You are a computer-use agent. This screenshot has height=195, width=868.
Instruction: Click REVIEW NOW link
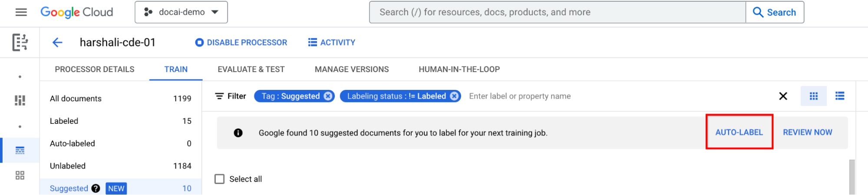[x=807, y=132]
